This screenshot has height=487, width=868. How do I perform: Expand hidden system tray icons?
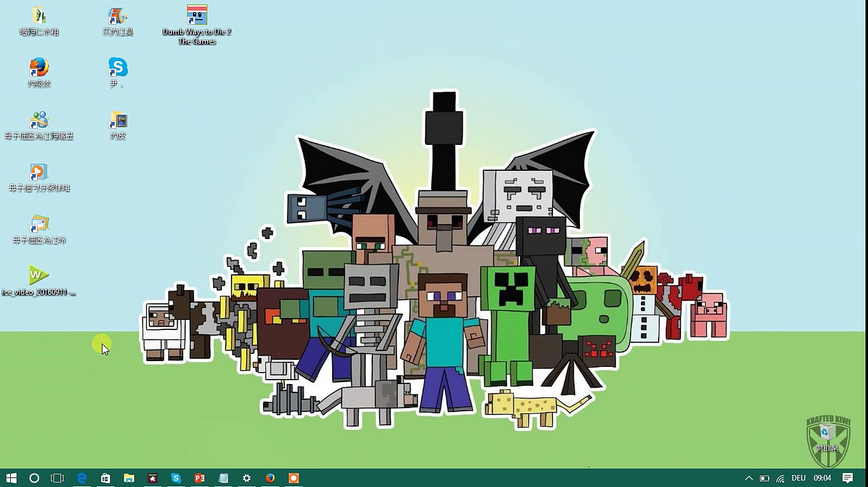pos(749,478)
